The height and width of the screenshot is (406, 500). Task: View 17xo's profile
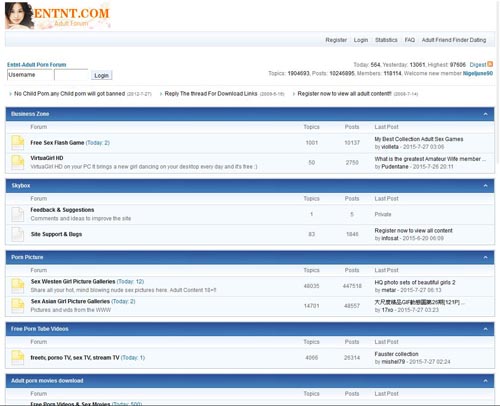[387, 310]
